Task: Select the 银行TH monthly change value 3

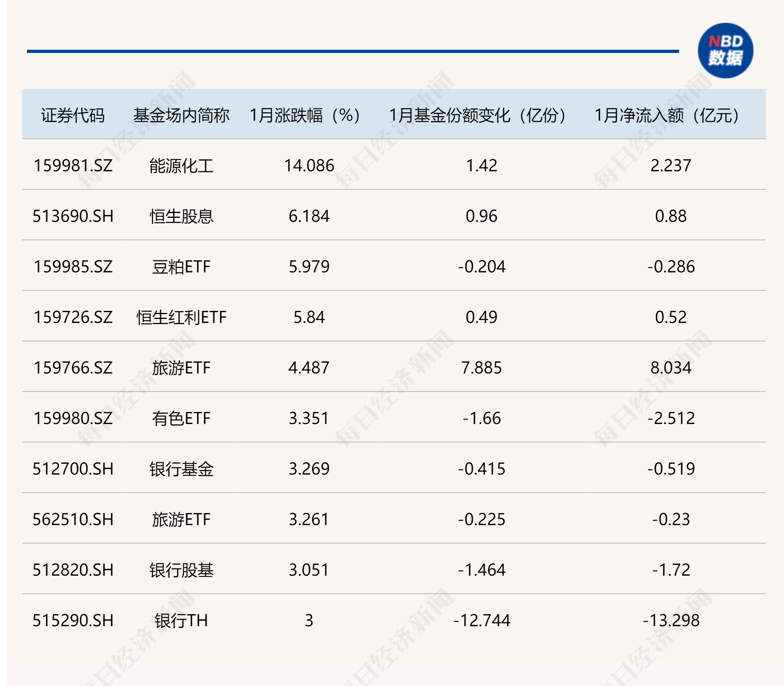Action: [309, 621]
